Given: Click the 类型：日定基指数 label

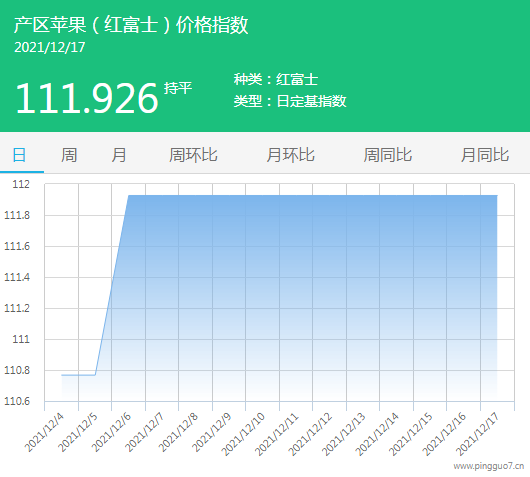Looking at the screenshot, I should [290, 101].
